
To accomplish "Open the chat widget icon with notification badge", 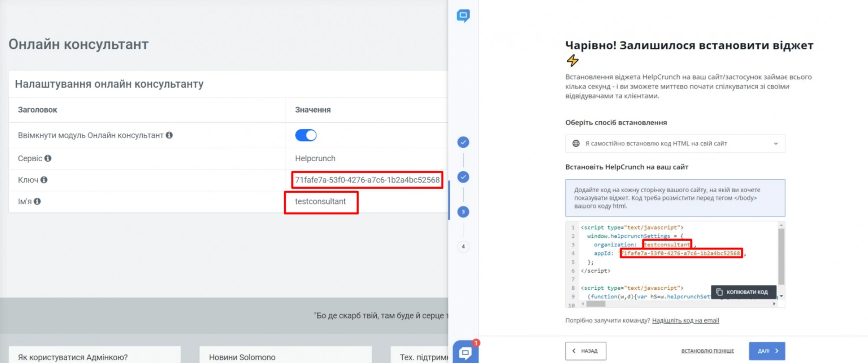I will (465, 352).
